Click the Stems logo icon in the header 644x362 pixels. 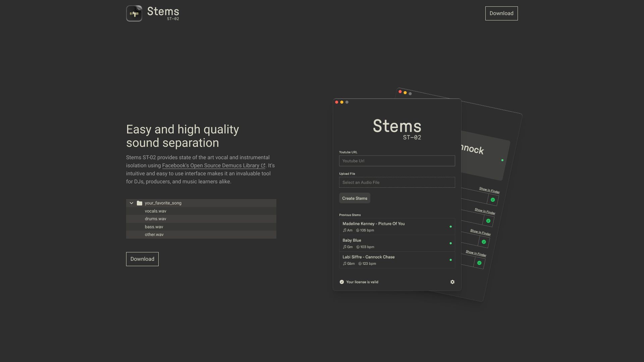point(134,13)
